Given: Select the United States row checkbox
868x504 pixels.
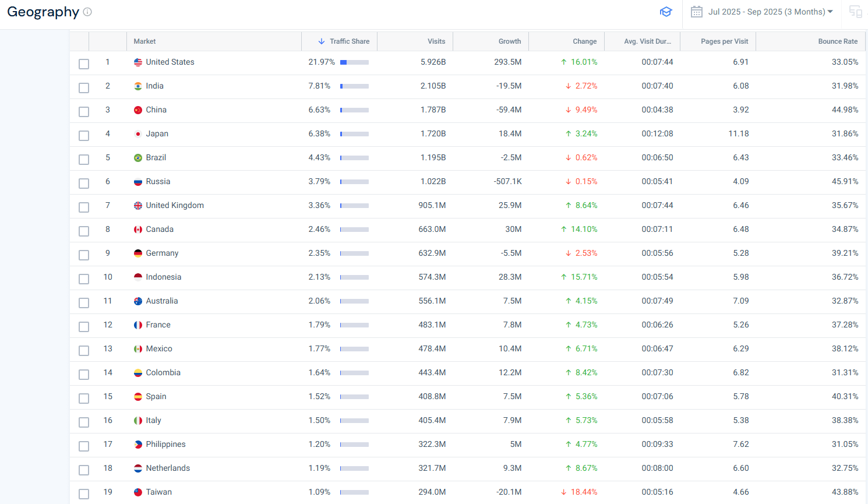Looking at the screenshot, I should coord(84,64).
